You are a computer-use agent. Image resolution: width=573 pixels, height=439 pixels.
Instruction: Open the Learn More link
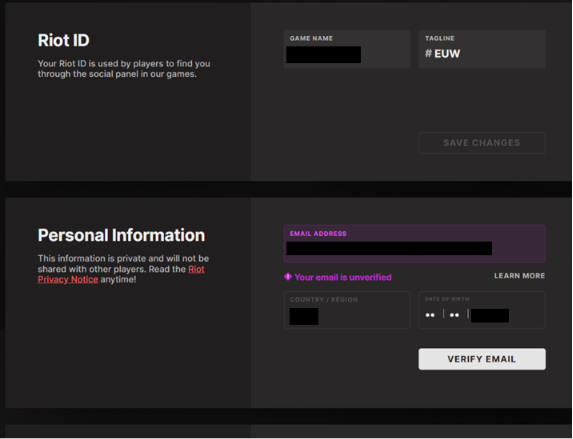click(519, 276)
